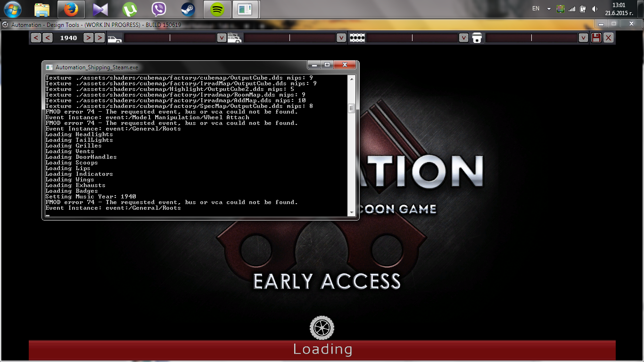Click the red Loading progress bar
Image resolution: width=644 pixels, height=362 pixels.
pos(322,350)
